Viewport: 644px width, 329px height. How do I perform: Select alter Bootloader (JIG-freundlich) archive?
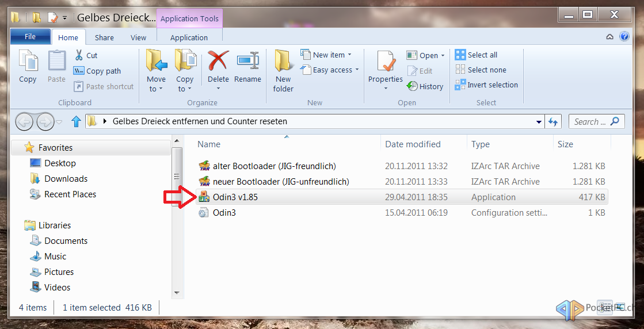[x=402, y=166]
